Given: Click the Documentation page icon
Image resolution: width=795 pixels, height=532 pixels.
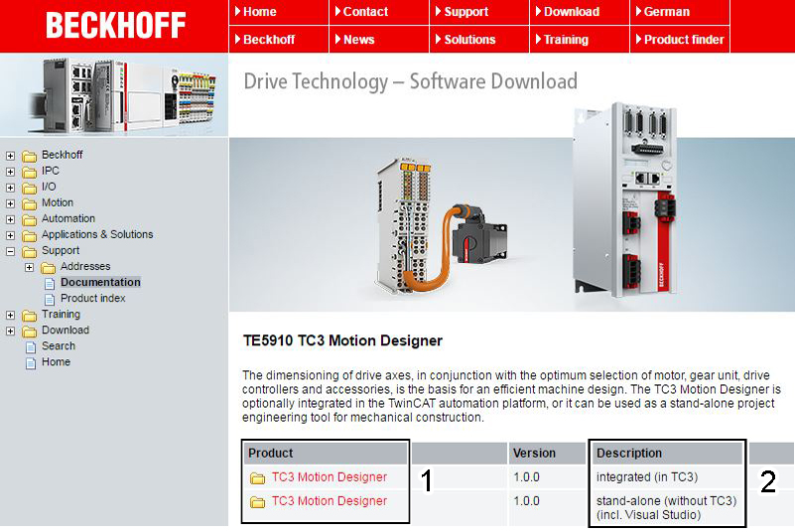Looking at the screenshot, I should point(50,284).
